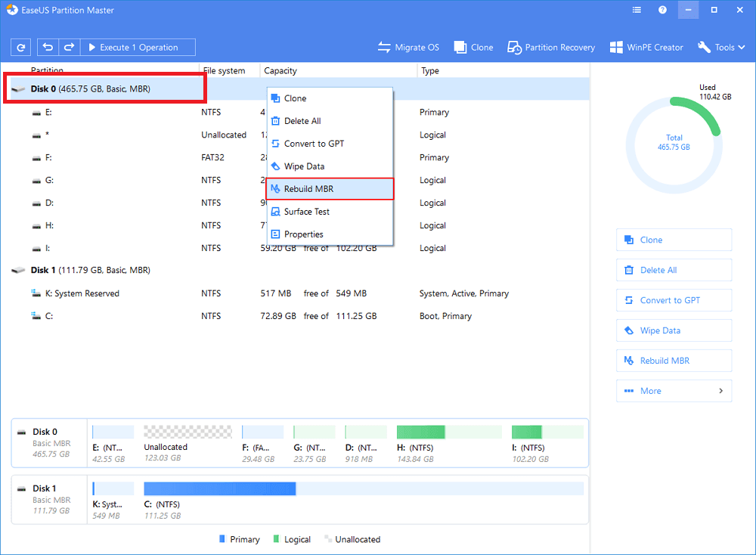The image size is (756, 555).
Task: Open the task list icon in the title bar
Action: (x=637, y=11)
